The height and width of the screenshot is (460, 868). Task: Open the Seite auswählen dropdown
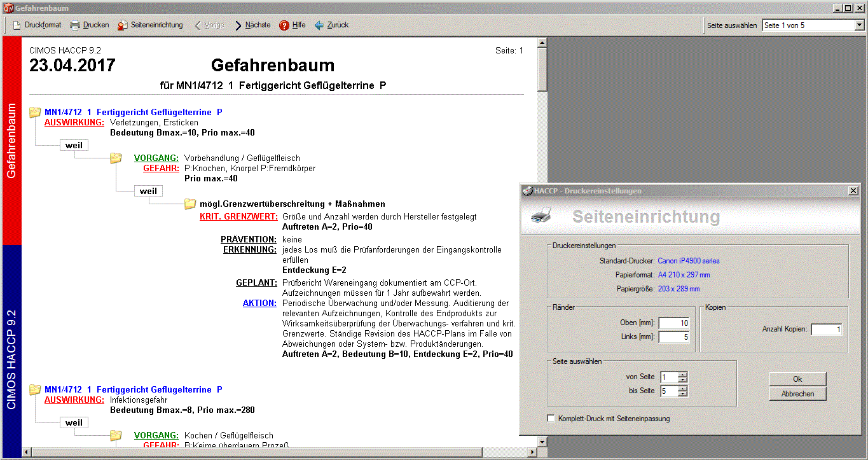pos(859,25)
